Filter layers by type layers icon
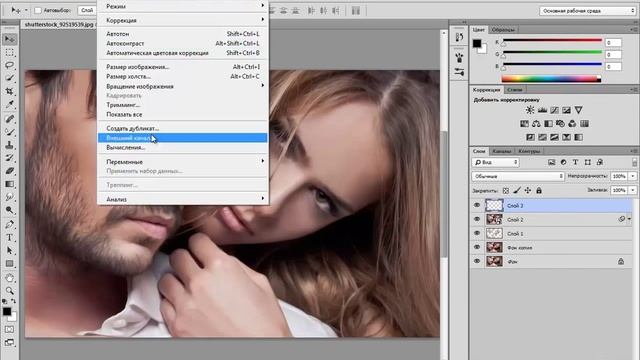This screenshot has height=360, width=640. coord(576,162)
